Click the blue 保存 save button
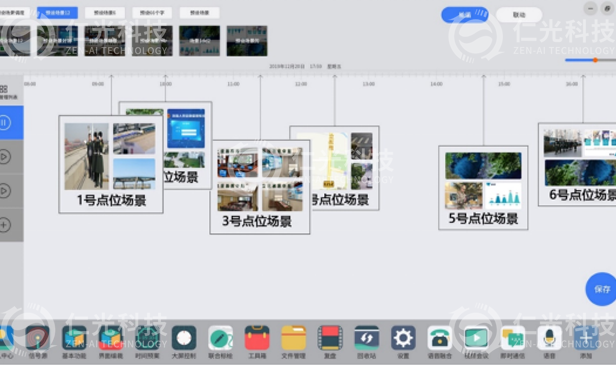This screenshot has width=616, height=366. [601, 289]
